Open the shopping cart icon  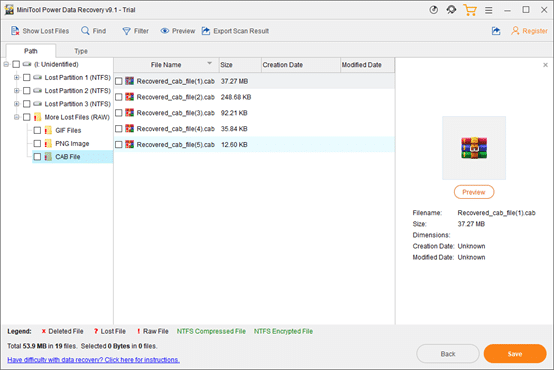pyautogui.click(x=470, y=10)
